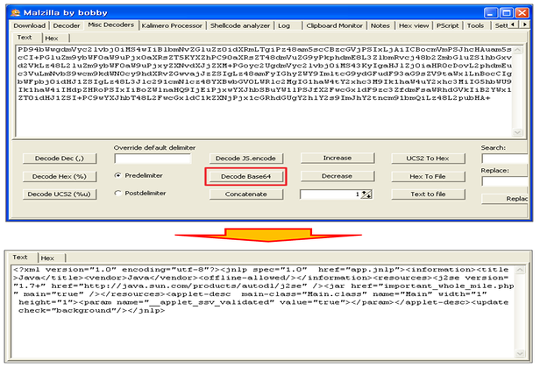Screen dimensions: 540x367
Task: Click the UCS2 To Hex button
Action: pyautogui.click(x=428, y=158)
